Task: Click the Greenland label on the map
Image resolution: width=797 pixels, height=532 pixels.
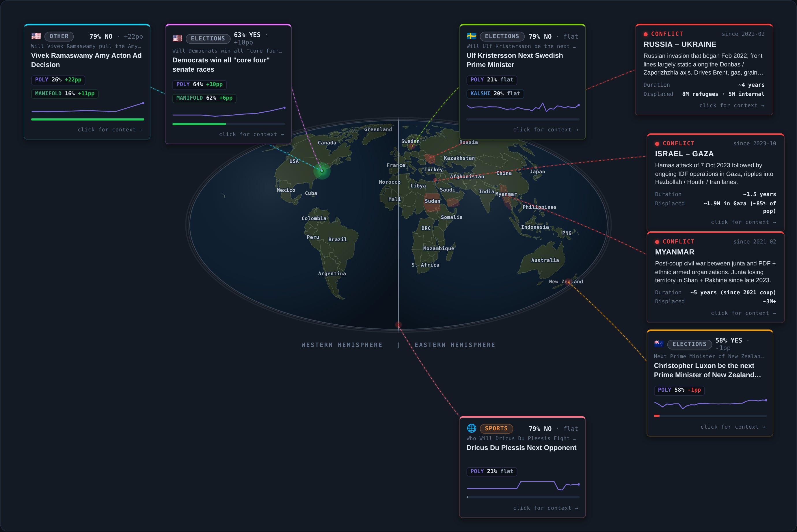Action: [378, 129]
